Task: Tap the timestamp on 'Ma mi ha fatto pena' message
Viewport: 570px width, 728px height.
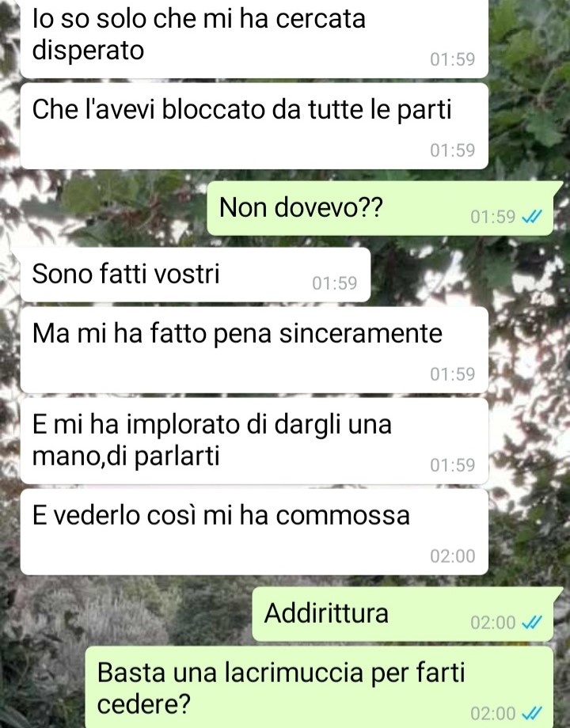Action: coord(453,373)
